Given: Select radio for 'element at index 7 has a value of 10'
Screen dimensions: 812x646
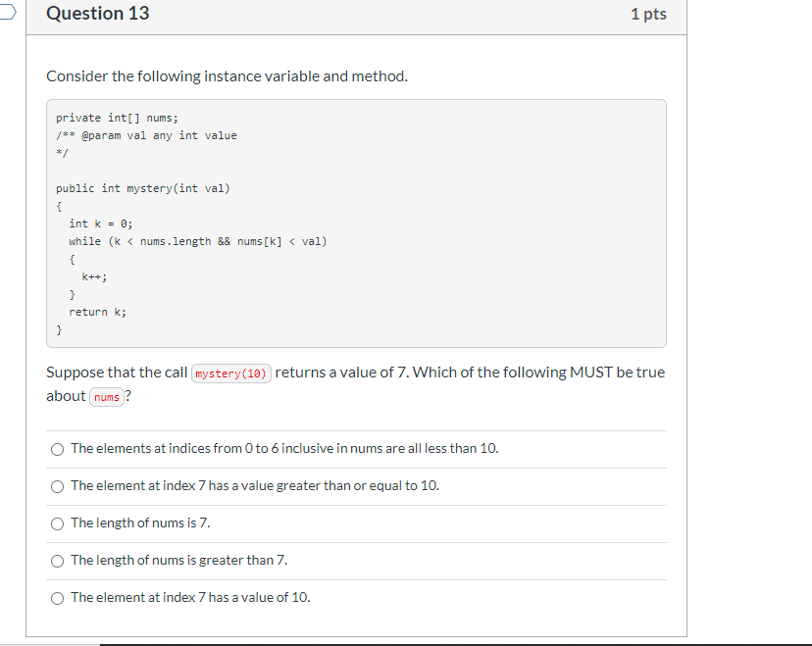Looking at the screenshot, I should click(x=57, y=597).
